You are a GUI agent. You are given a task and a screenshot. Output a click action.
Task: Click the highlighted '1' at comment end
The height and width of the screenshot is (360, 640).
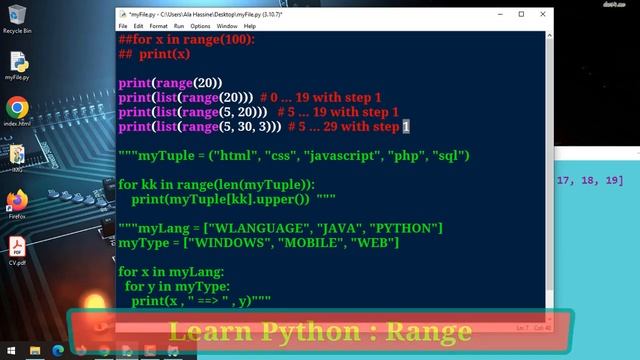pos(406,127)
